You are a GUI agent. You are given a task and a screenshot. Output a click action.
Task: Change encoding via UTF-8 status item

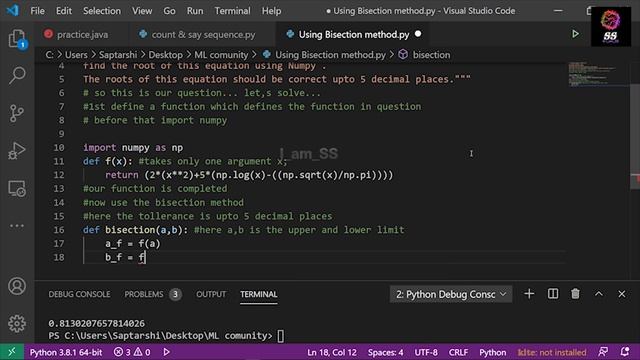click(x=426, y=352)
